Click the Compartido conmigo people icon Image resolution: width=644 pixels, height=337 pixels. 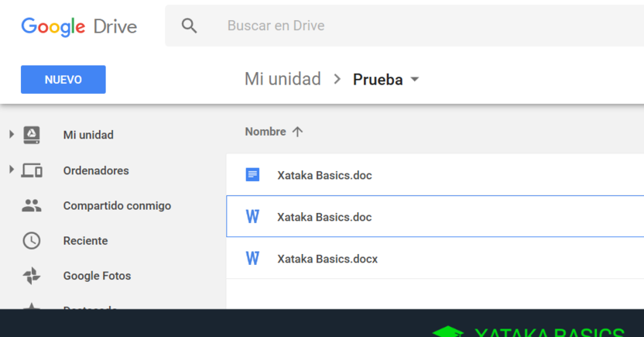[32, 206]
